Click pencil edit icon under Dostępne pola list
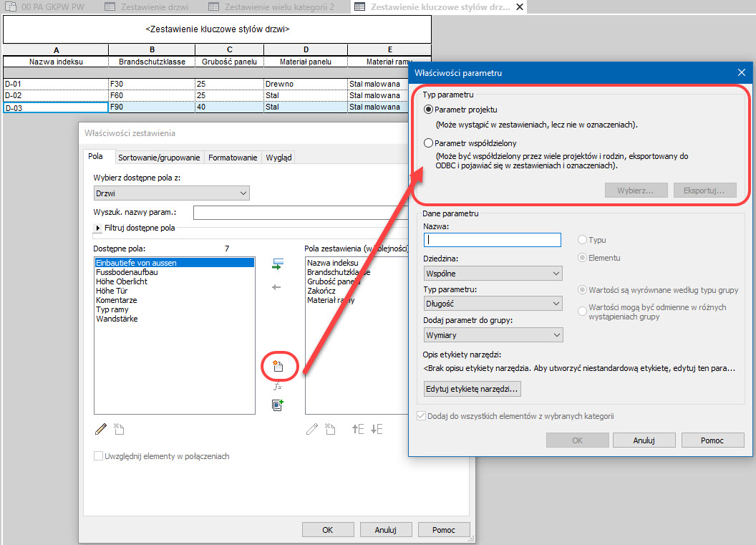The image size is (756, 545). pos(101,429)
